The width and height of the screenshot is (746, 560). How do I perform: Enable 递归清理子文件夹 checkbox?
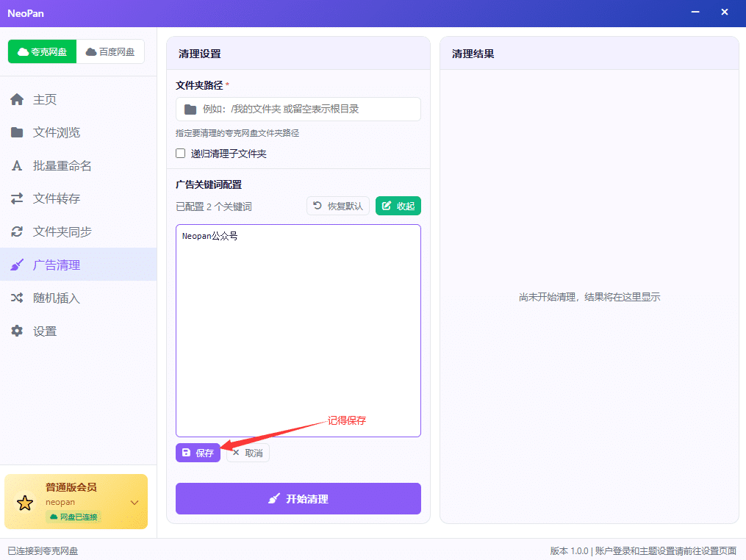pos(180,153)
